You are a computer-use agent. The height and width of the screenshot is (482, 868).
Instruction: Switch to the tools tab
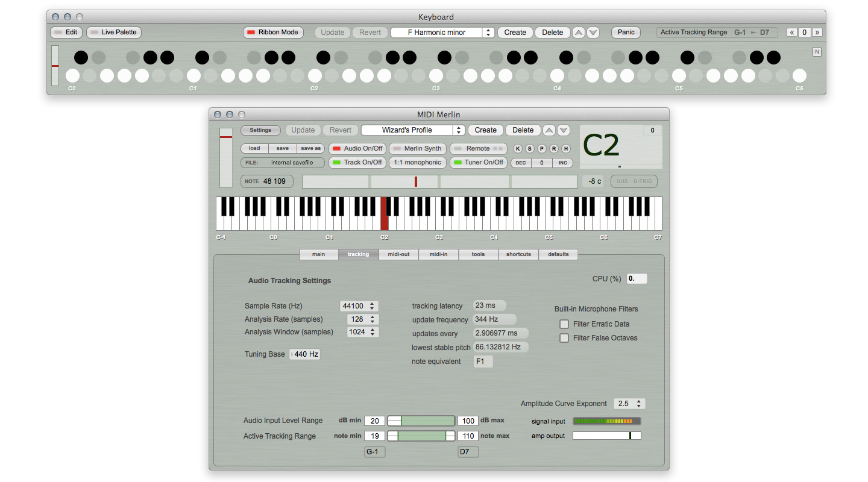[478, 254]
